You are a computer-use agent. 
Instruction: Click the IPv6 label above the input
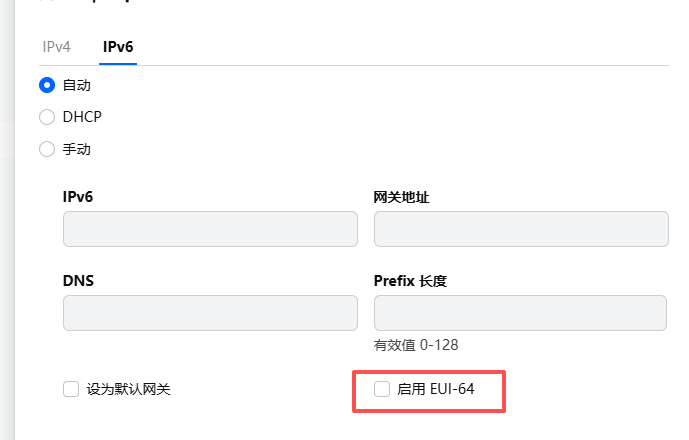[x=78, y=197]
